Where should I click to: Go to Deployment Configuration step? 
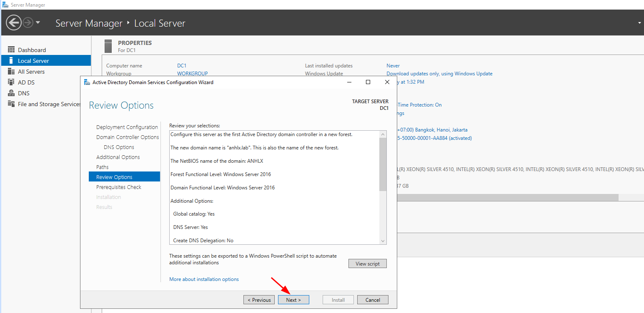coord(127,127)
